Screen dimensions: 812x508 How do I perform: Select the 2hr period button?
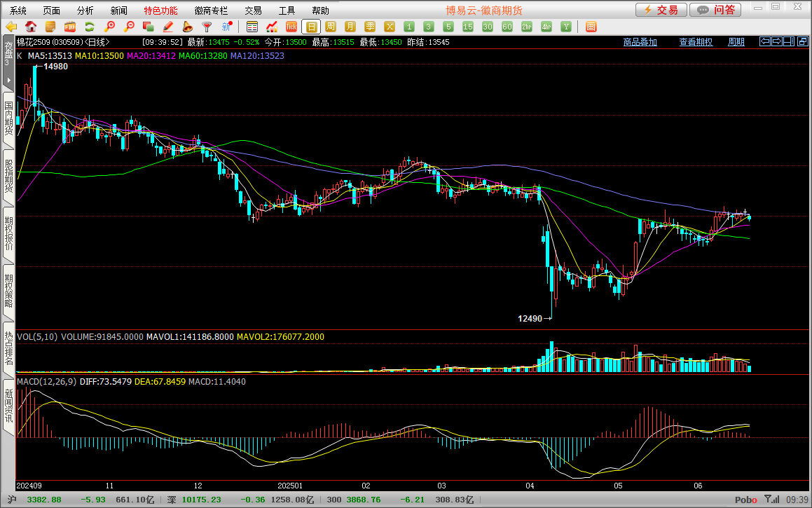527,27
